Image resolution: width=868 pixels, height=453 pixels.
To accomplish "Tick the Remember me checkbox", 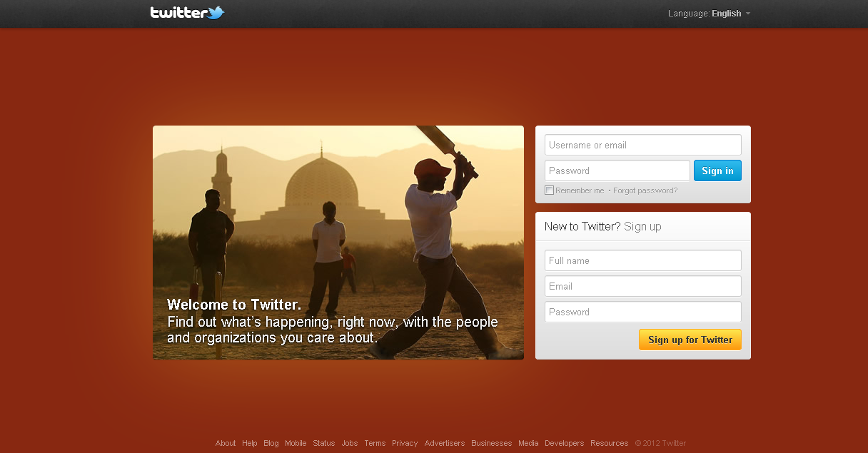I will pos(549,190).
